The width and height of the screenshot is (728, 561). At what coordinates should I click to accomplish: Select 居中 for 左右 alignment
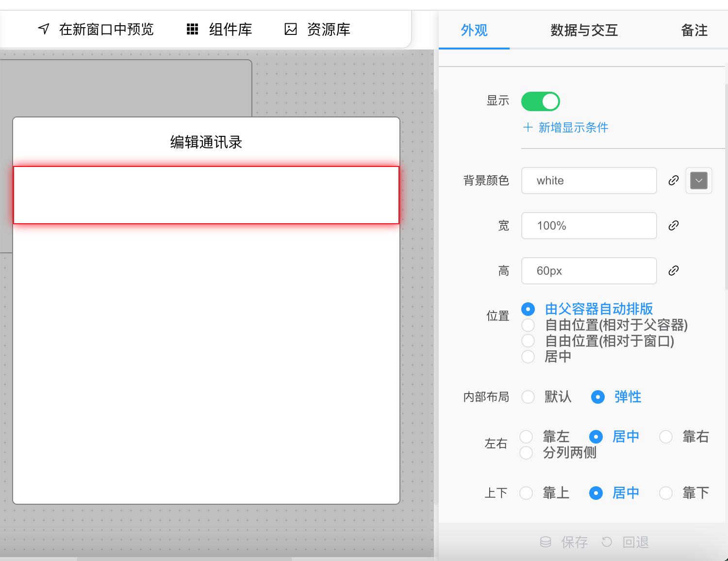(x=596, y=437)
